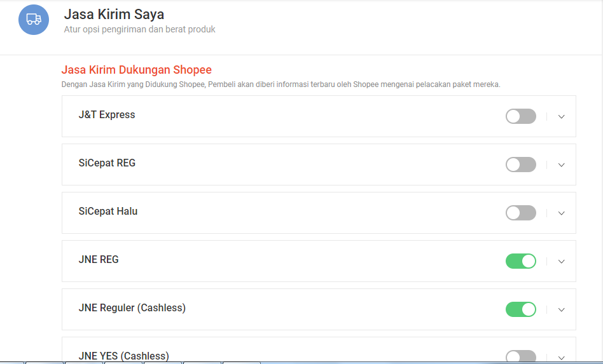Click the blue delivery truck icon
Viewport: 603px width, 364px height.
point(34,20)
